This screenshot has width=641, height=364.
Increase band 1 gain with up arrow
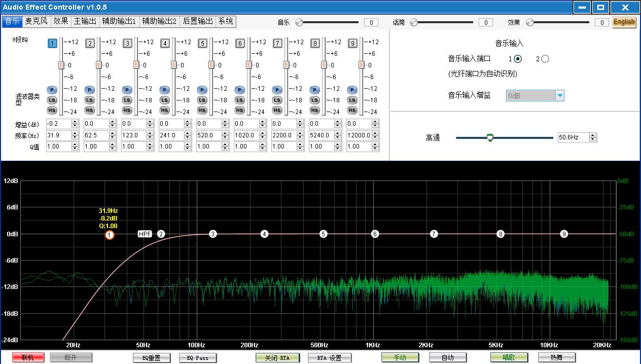75,122
